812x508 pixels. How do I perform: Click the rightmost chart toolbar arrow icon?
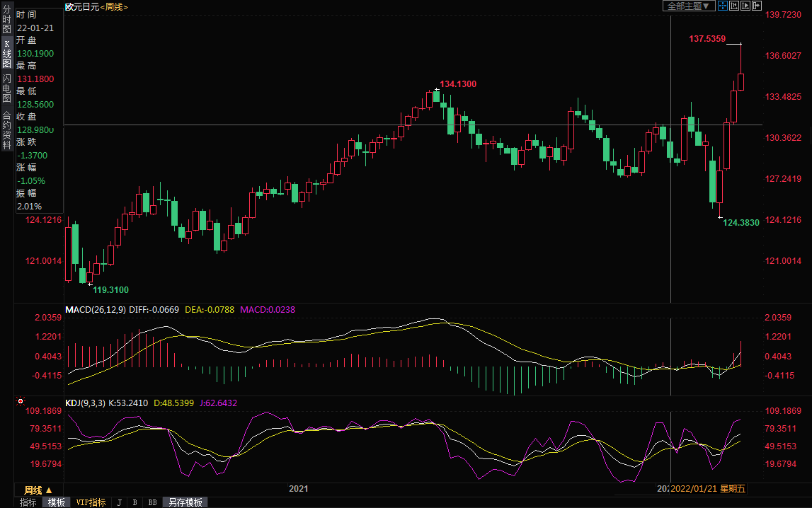(x=756, y=6)
